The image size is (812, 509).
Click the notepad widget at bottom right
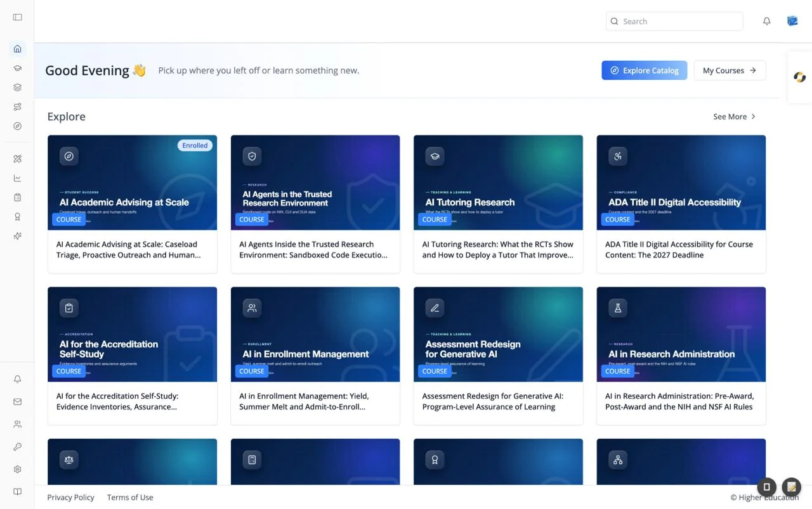pos(792,487)
